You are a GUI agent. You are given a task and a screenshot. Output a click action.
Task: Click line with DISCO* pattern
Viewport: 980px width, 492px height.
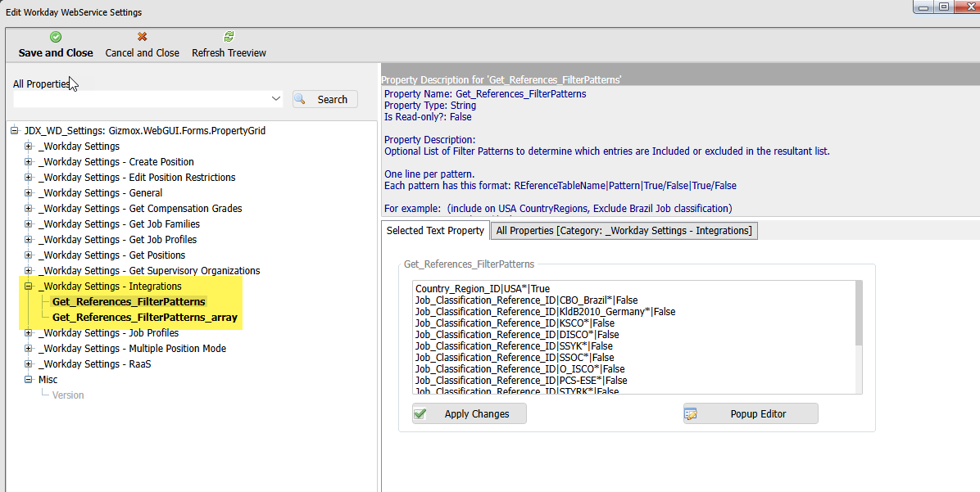(x=518, y=335)
